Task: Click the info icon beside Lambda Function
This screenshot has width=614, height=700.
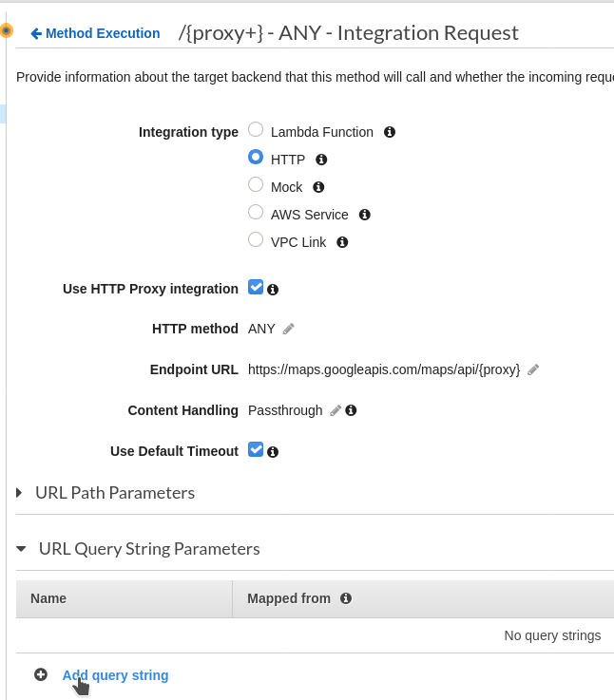Action: (x=390, y=132)
